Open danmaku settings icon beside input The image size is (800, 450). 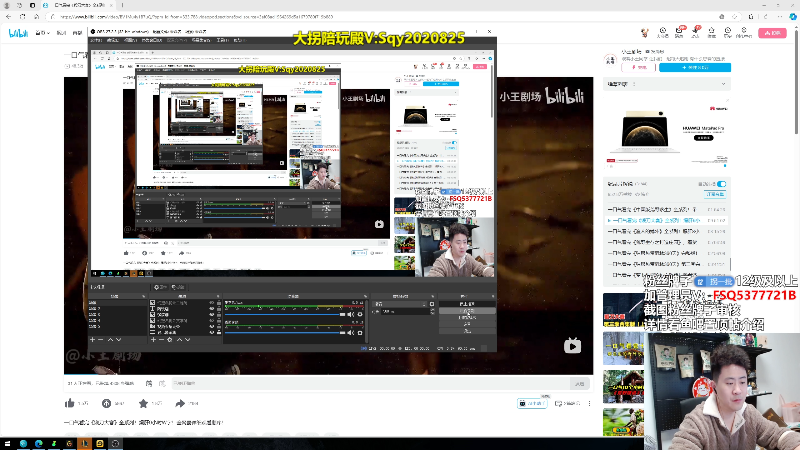coord(162,383)
